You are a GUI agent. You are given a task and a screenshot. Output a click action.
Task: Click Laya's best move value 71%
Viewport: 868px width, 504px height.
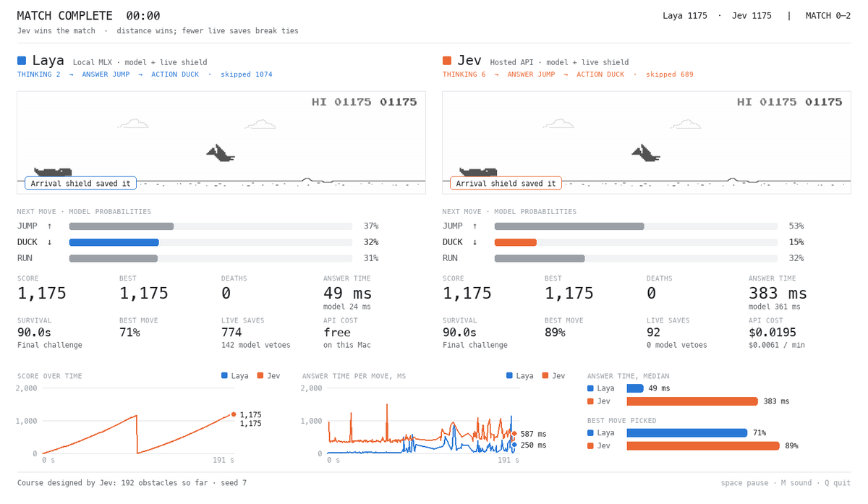coord(129,333)
